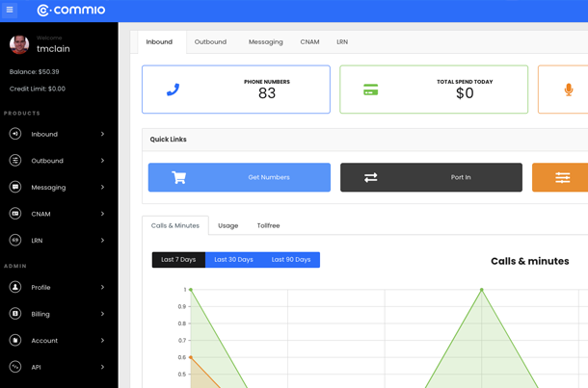Click the Balance: $50.39 text
588x388 pixels.
tap(34, 71)
